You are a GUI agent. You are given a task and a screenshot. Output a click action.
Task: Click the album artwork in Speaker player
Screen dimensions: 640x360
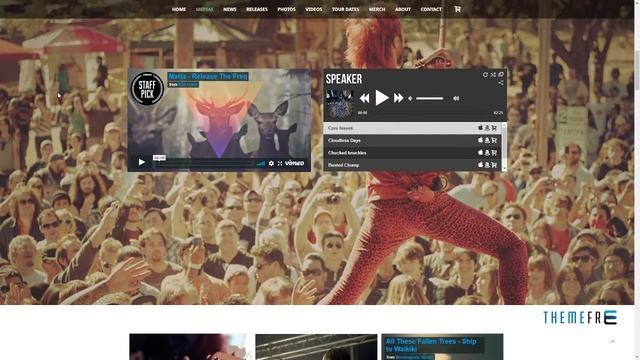[x=339, y=104]
